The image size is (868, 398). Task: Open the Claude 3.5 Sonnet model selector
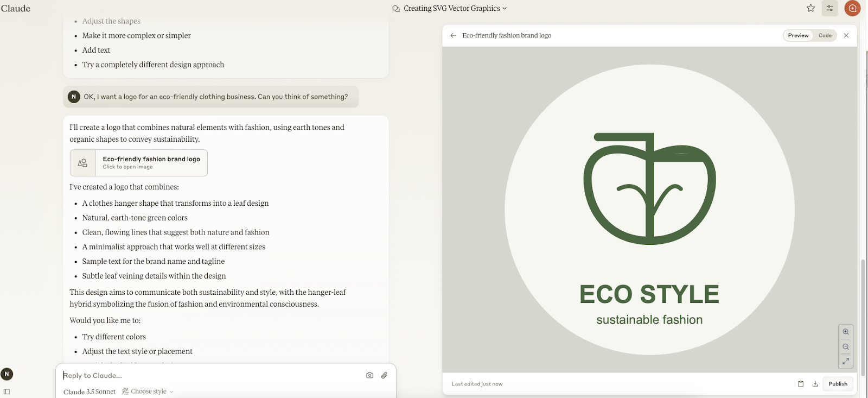90,391
